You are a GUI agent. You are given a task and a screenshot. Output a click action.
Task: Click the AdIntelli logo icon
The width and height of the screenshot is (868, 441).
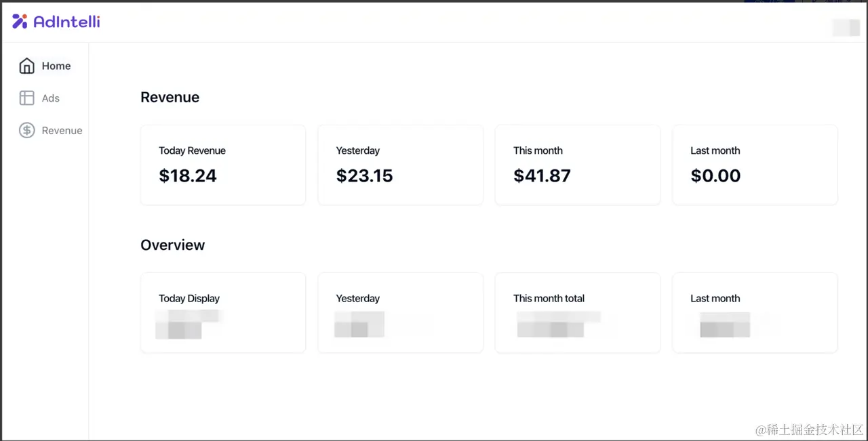(20, 22)
